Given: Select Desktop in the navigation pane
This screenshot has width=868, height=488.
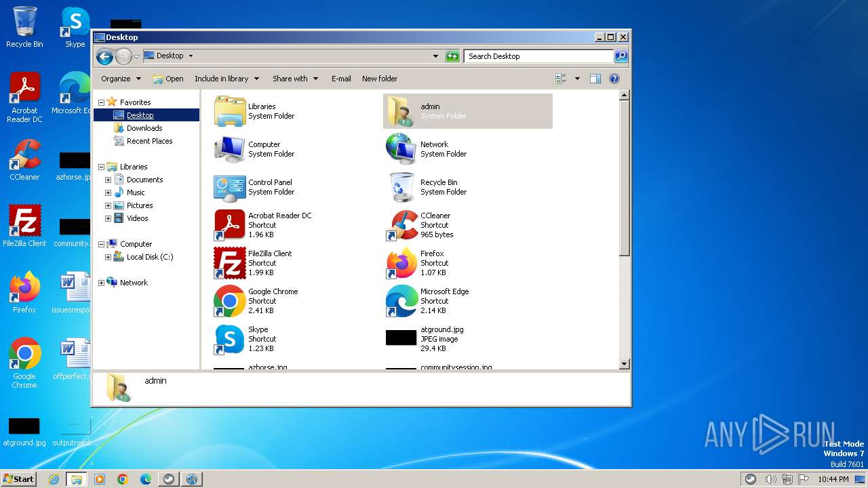Looking at the screenshot, I should (140, 115).
